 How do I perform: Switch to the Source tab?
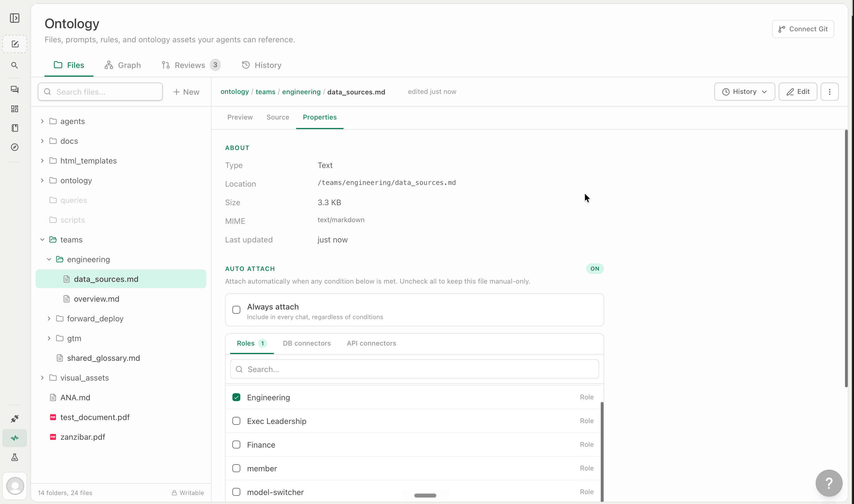pyautogui.click(x=278, y=117)
